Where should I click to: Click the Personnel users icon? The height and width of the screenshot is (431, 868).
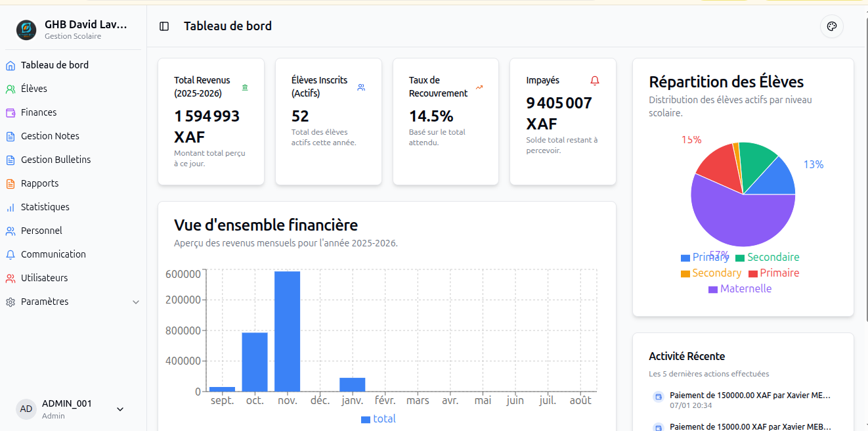11,231
